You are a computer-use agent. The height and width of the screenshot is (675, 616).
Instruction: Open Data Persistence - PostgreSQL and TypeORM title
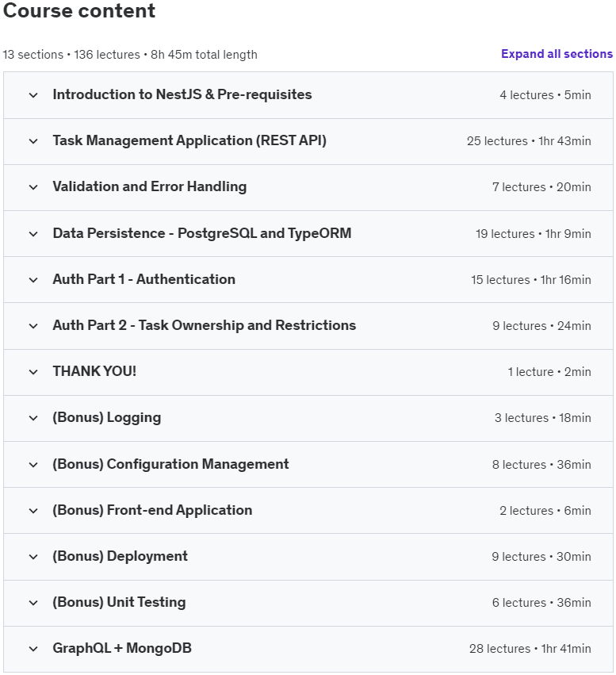(x=201, y=233)
